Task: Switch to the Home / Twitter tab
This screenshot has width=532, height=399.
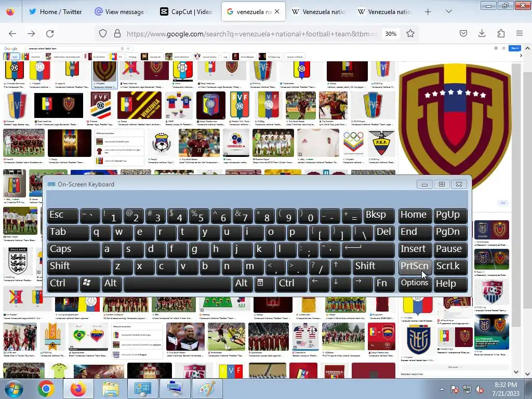Action: 55,12
